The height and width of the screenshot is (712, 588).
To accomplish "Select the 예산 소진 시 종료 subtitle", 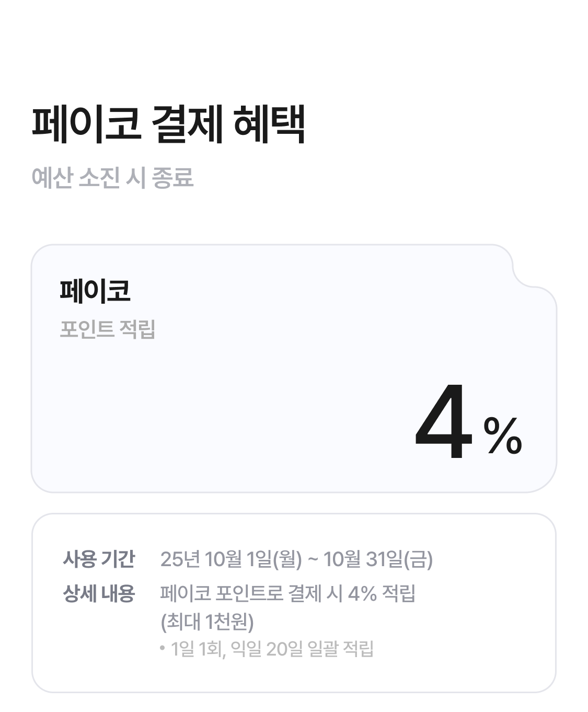I will [x=112, y=178].
